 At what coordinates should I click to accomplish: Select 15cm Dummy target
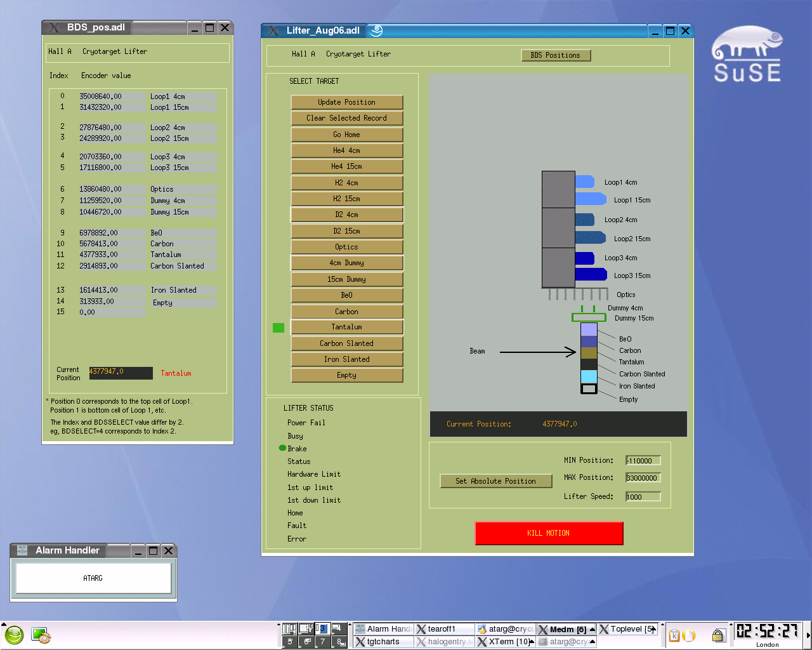tap(347, 279)
